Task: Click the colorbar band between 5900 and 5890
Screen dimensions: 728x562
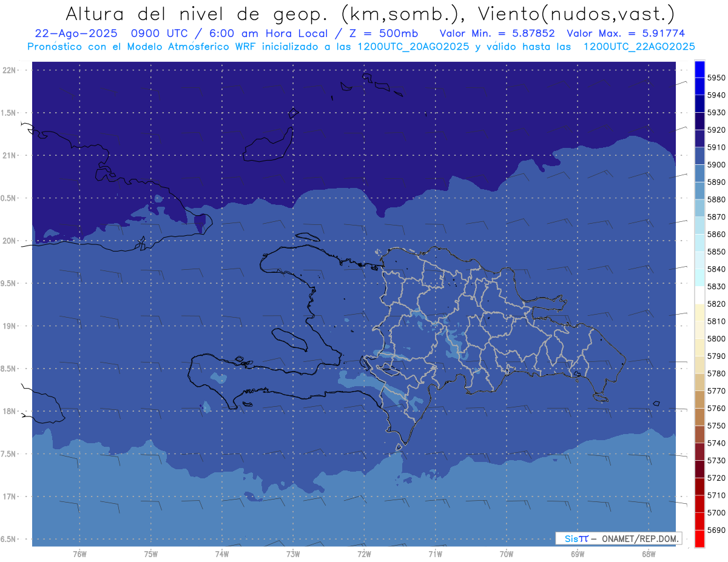Action: pos(699,173)
